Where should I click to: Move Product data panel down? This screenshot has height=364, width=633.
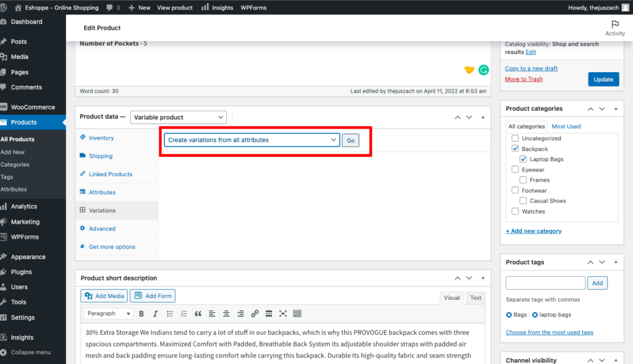(x=469, y=117)
